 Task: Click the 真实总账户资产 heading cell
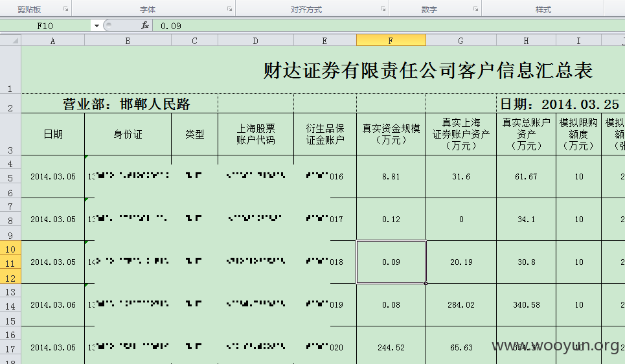click(x=526, y=134)
